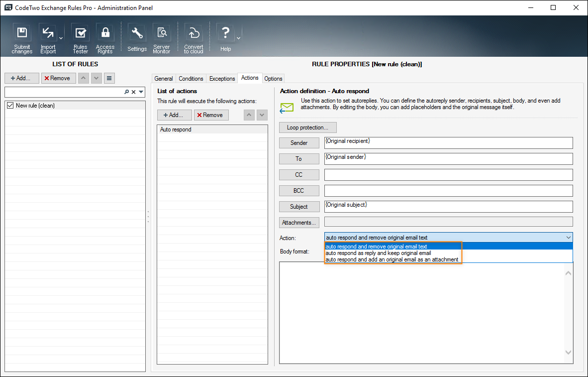Remove the selected action
This screenshot has width=588, height=377.
click(x=211, y=115)
